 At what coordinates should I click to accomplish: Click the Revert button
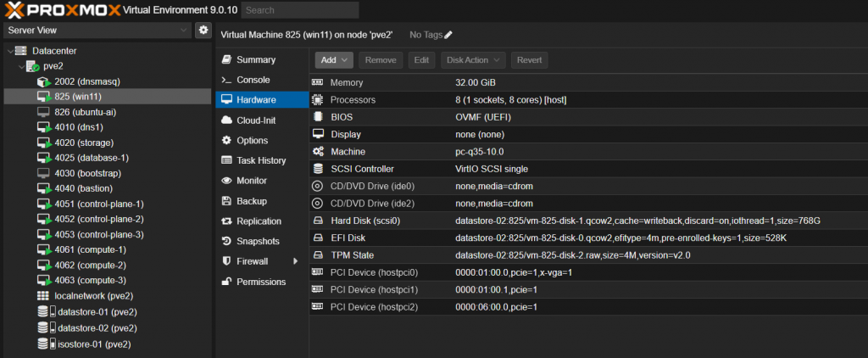pyautogui.click(x=529, y=60)
